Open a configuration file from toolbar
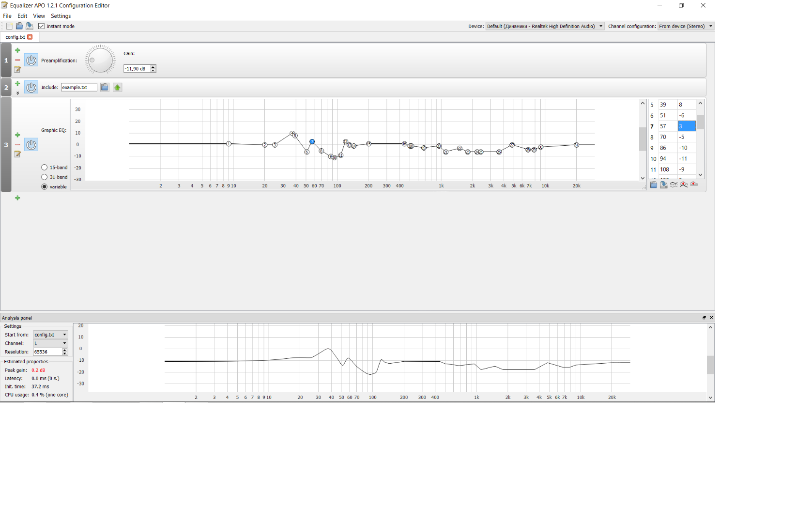This screenshot has height=523, width=812. pos(19,26)
